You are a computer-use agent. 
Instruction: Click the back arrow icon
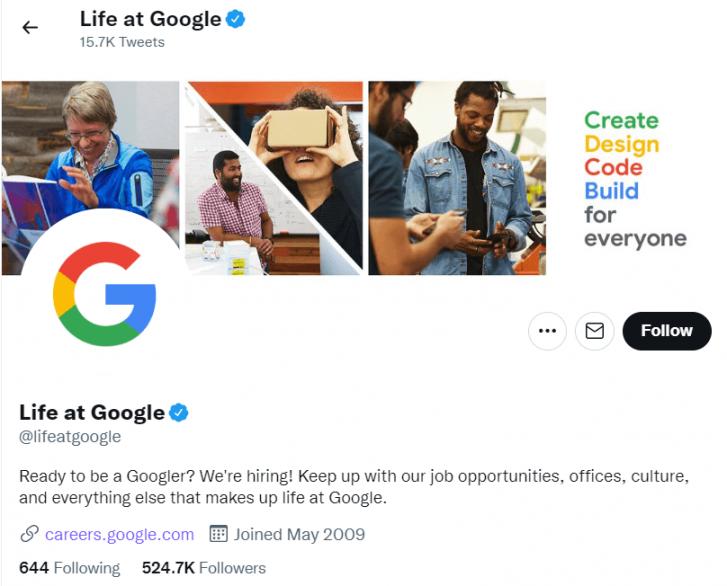30,28
